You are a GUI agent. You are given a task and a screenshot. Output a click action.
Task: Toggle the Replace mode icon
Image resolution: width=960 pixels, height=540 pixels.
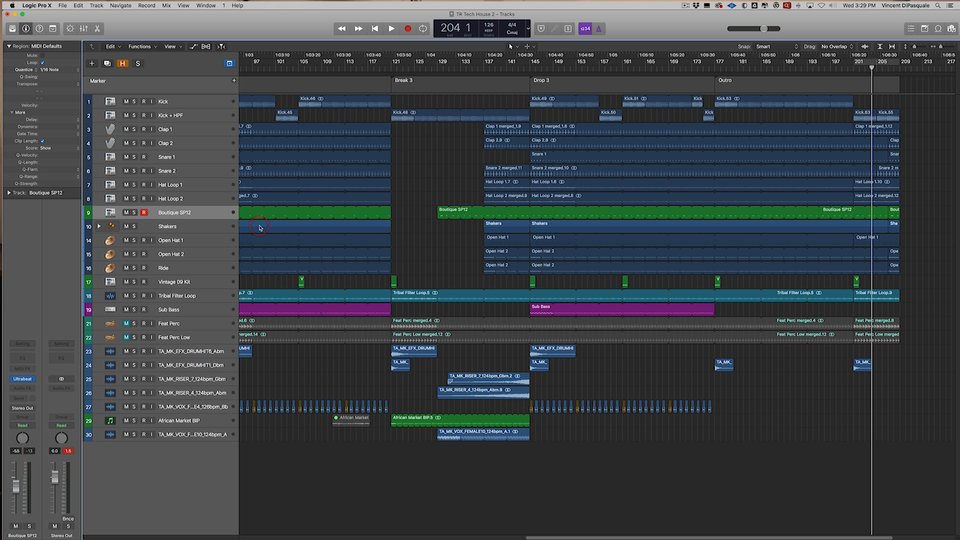(x=541, y=29)
